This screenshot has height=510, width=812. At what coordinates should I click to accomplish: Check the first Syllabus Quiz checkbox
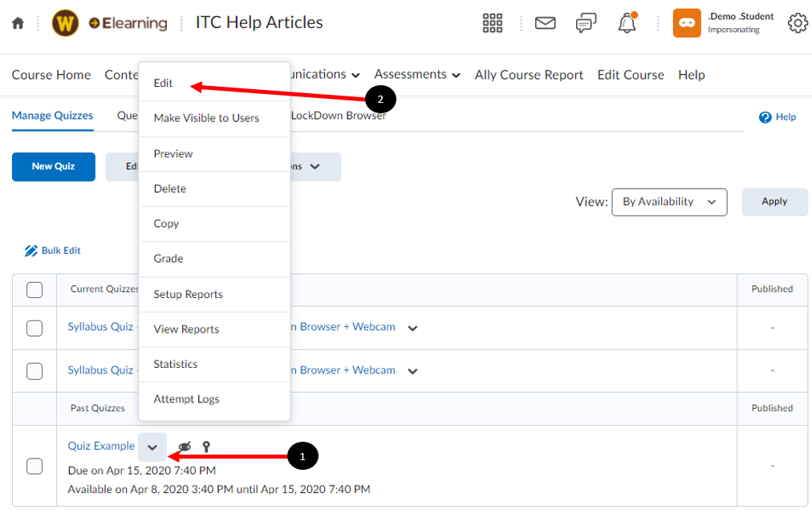[x=35, y=328]
